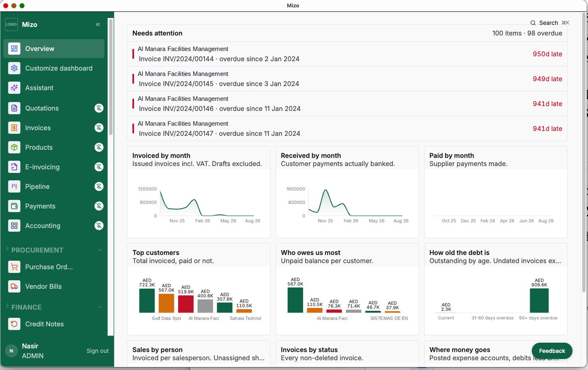Open the Search field

549,23
